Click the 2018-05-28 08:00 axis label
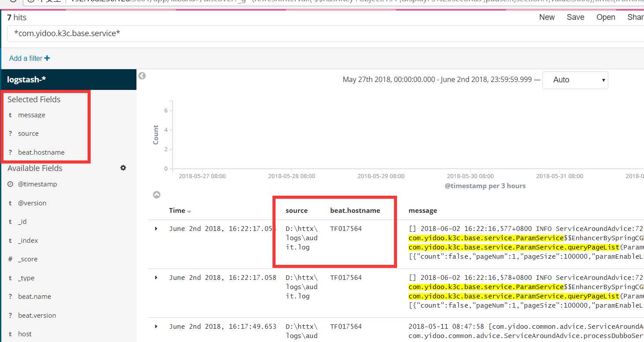 point(291,176)
